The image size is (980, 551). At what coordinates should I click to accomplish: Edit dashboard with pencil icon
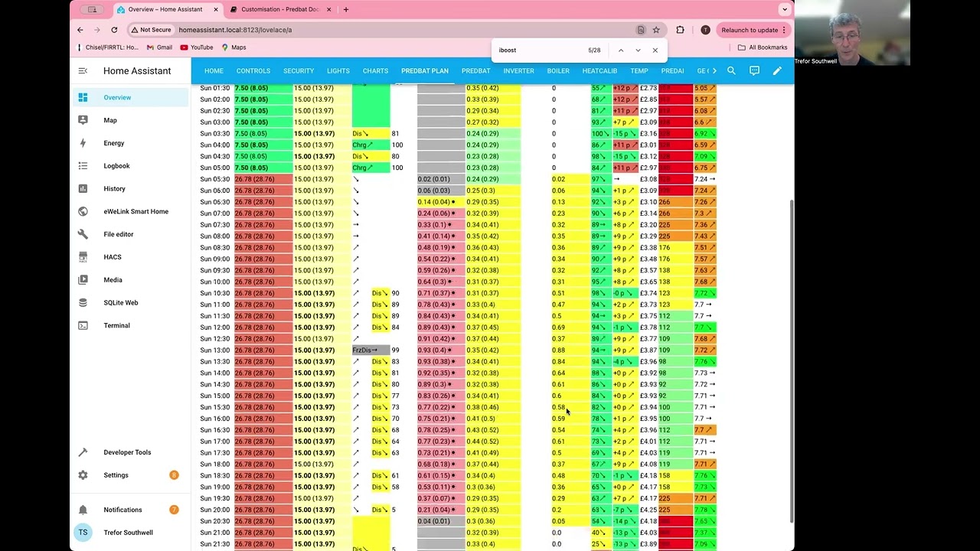[x=777, y=71]
